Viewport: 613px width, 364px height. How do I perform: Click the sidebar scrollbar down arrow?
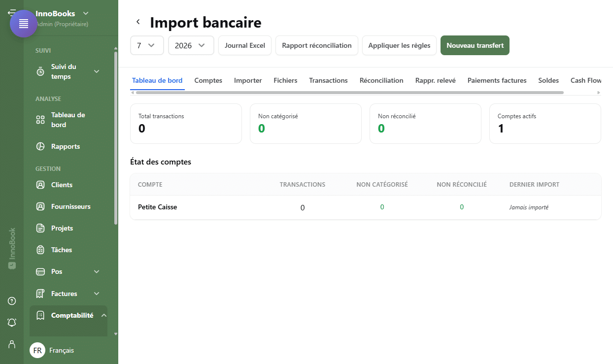click(116, 333)
